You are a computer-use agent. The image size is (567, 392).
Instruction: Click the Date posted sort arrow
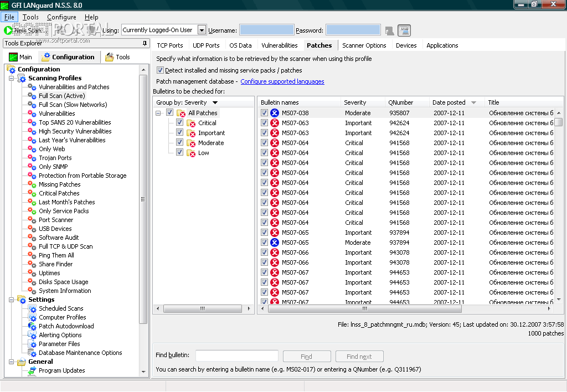coord(474,102)
